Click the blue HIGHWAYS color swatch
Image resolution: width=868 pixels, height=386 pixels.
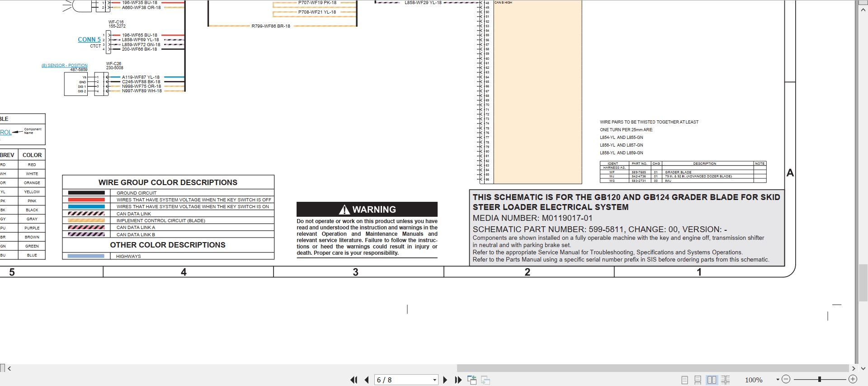coord(86,256)
